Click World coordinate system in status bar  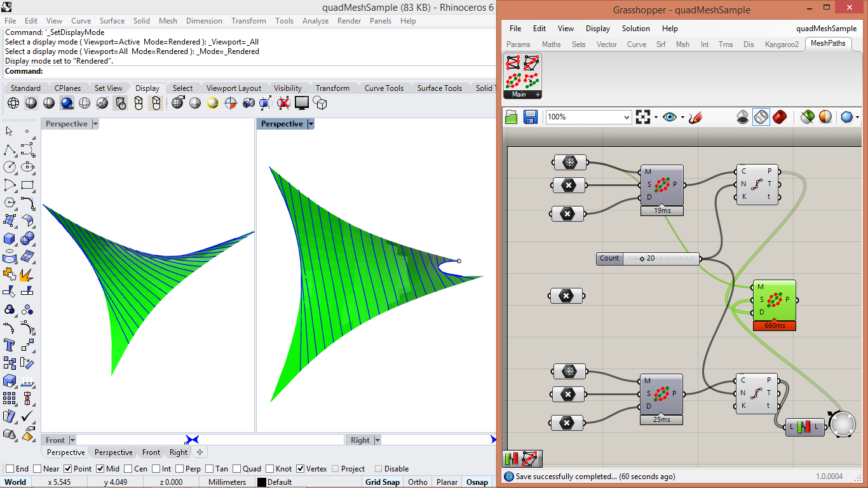tap(15, 482)
